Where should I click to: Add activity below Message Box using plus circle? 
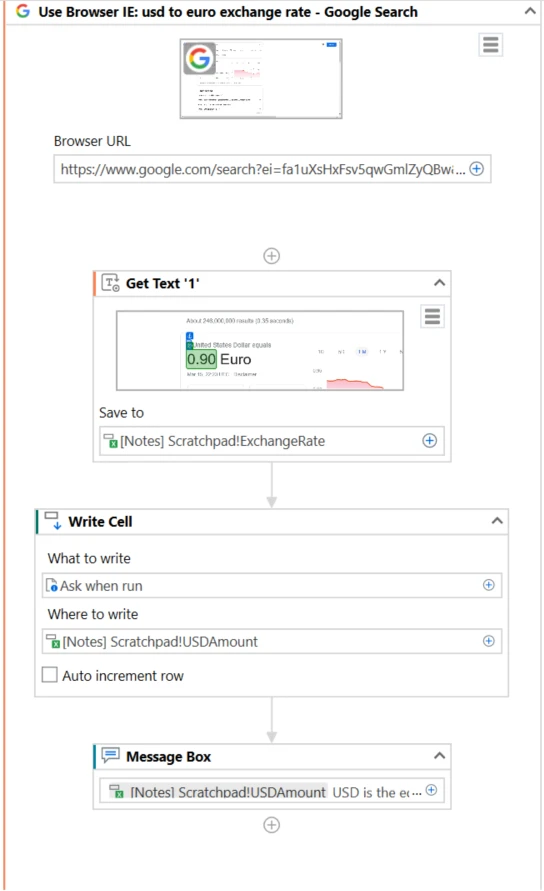pyautogui.click(x=272, y=825)
